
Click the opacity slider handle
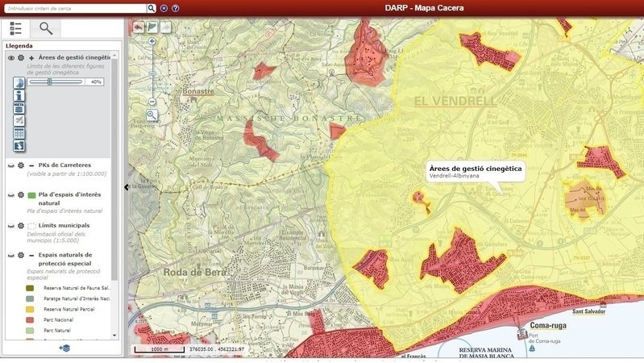pyautogui.click(x=50, y=81)
